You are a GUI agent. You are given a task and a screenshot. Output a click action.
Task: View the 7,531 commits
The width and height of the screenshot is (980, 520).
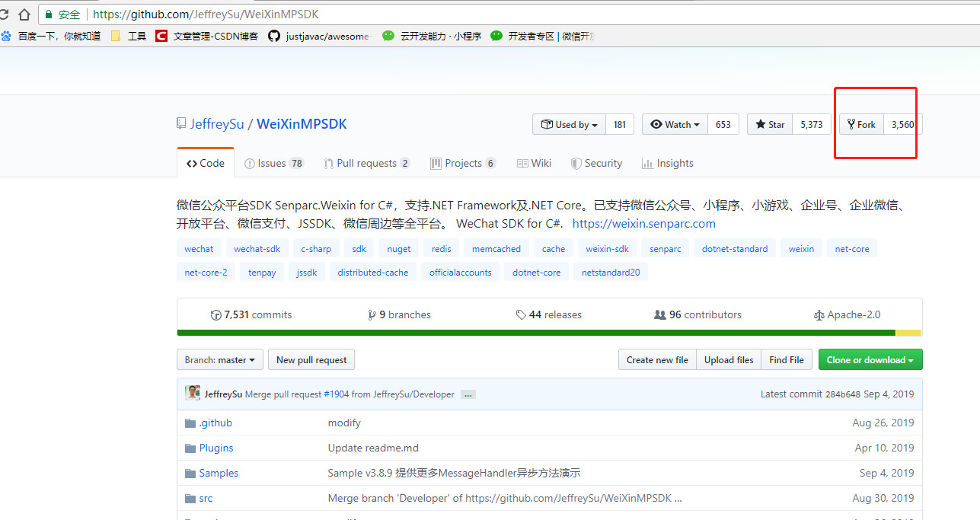[x=251, y=314]
